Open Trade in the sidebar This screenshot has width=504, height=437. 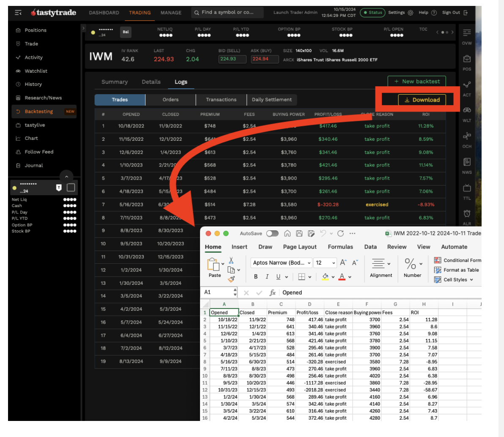coord(31,44)
